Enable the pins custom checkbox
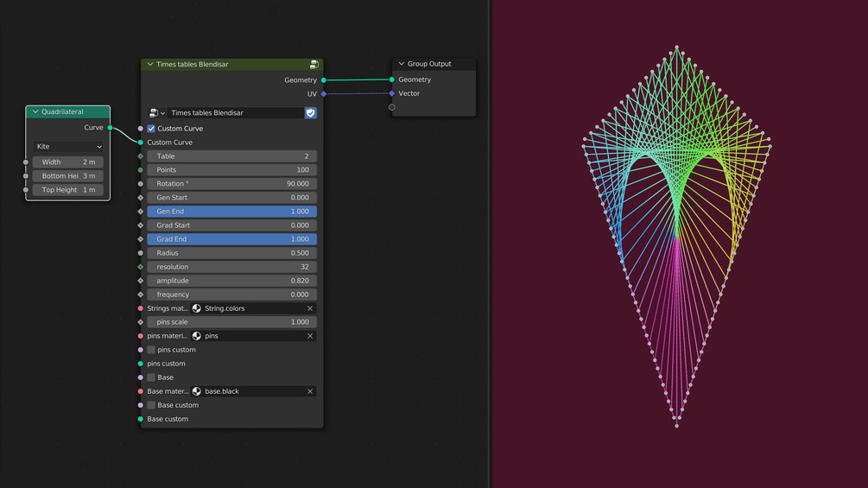The width and height of the screenshot is (868, 488). [x=151, y=350]
